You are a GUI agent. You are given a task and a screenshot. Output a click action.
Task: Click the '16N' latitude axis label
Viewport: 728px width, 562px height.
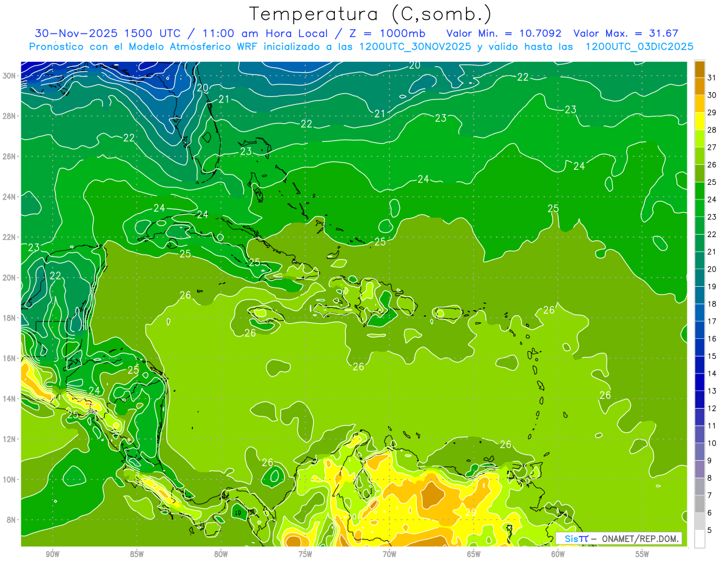pyautogui.click(x=10, y=358)
